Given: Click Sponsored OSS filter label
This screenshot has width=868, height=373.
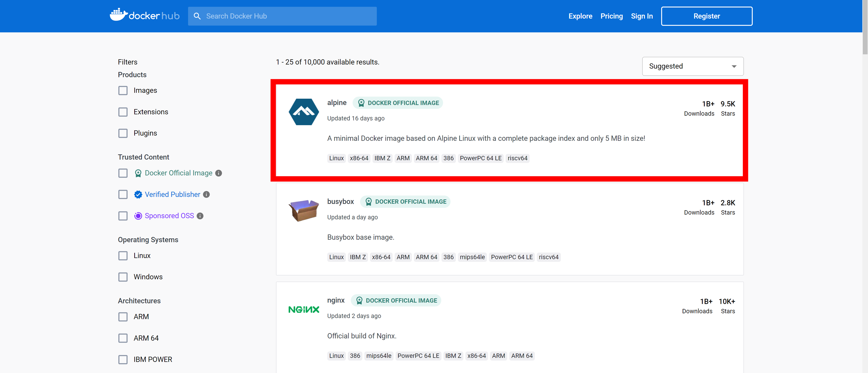Looking at the screenshot, I should [x=169, y=216].
